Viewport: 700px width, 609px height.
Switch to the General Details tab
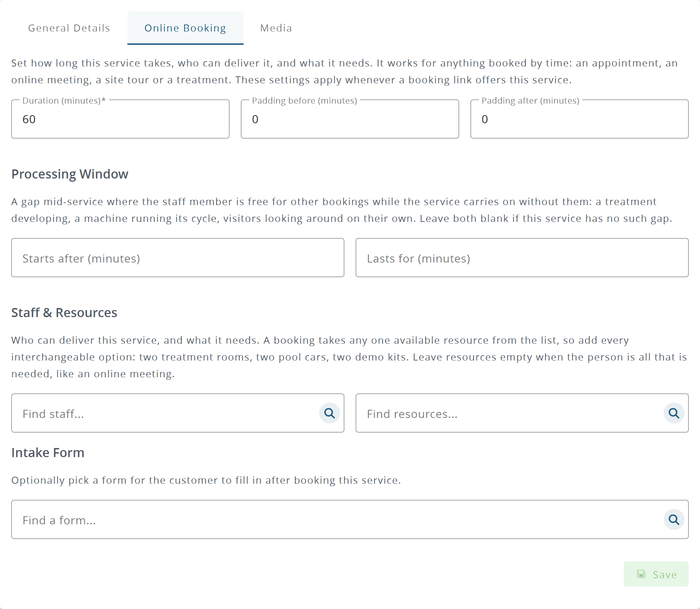tap(69, 28)
